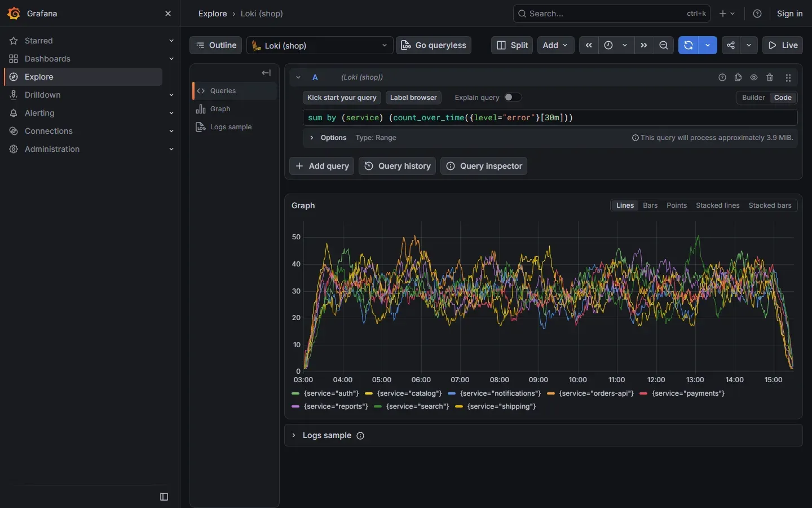Shift time range forwards with double-right arrows

point(644,45)
